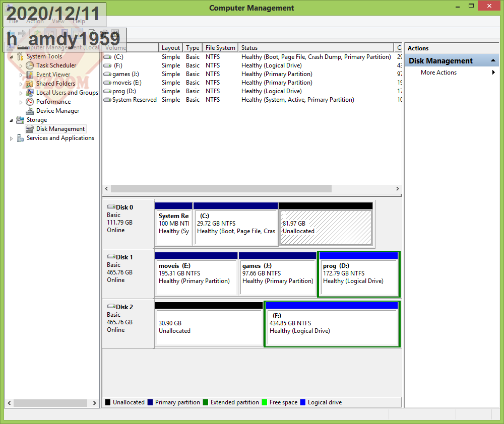Viewport: 504px width, 424px height.
Task: Click the drive icon beside System Reserved
Action: [107, 100]
